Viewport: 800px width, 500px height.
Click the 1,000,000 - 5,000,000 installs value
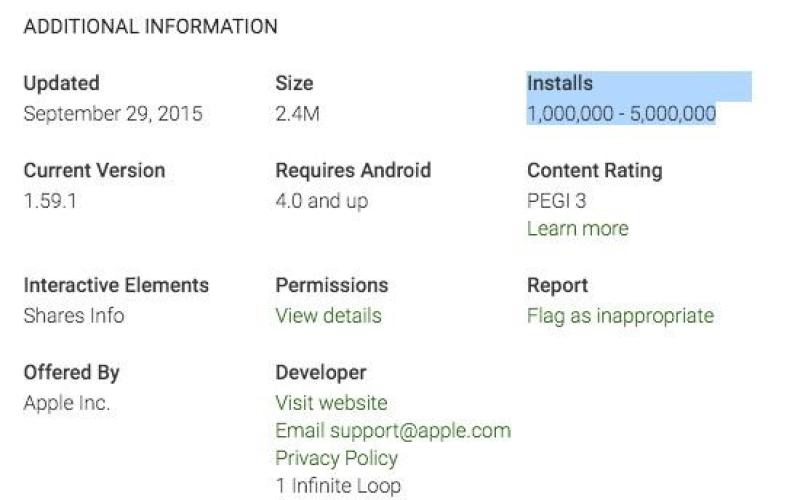click(x=621, y=114)
